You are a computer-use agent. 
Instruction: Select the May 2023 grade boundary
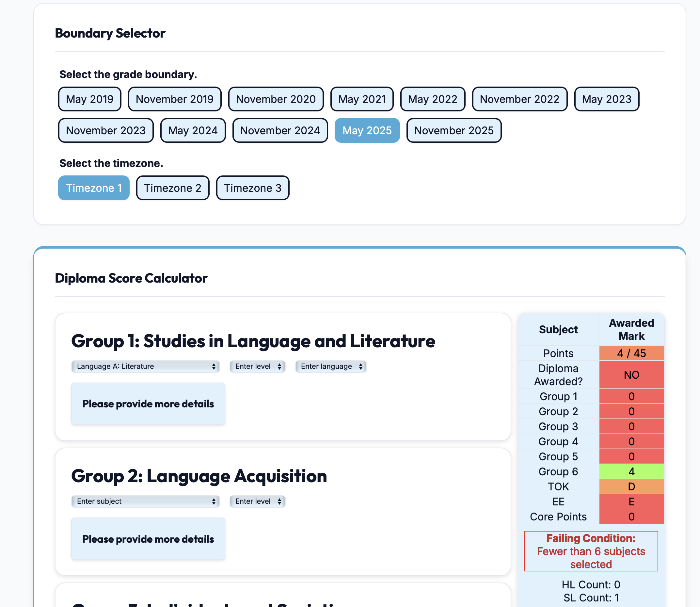click(607, 99)
